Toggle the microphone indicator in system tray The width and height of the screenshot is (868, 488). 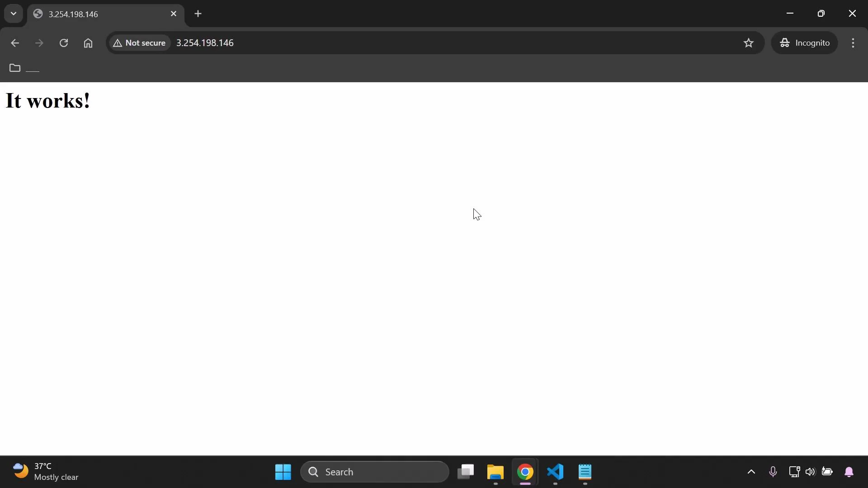point(773,472)
